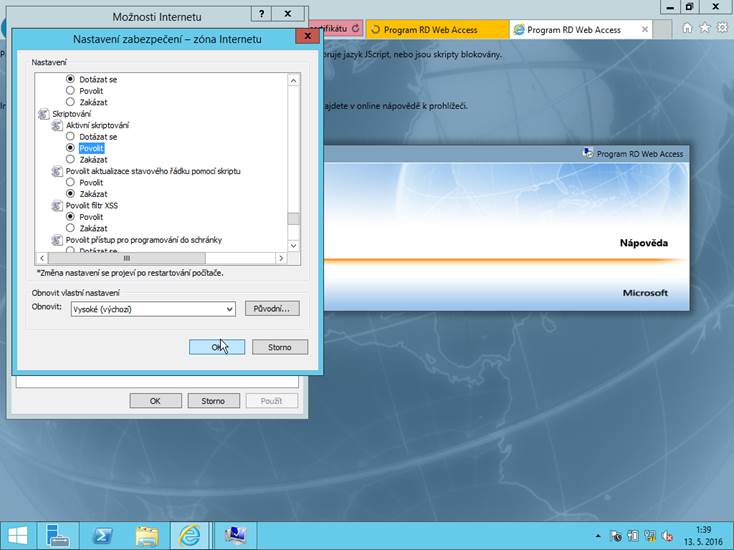
Task: Close the active Program RD Web Access tab
Action: 645,29
